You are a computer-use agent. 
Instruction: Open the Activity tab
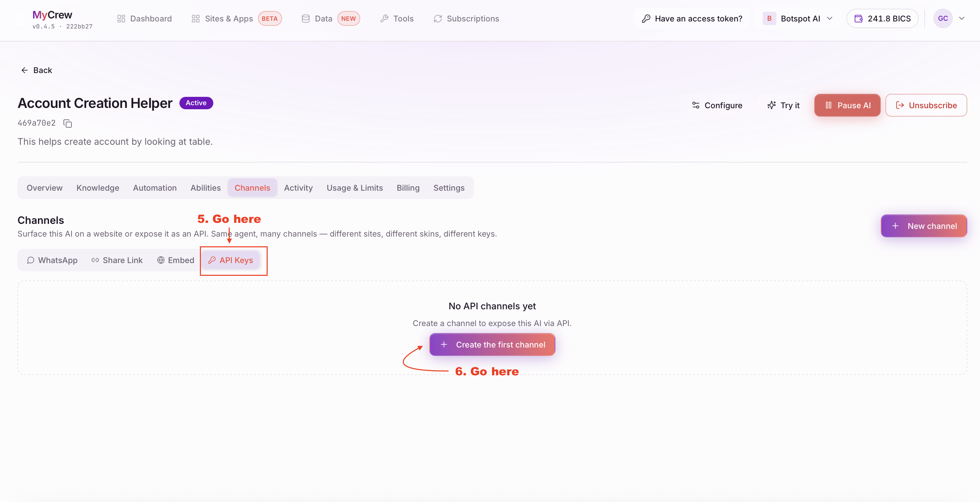tap(298, 188)
